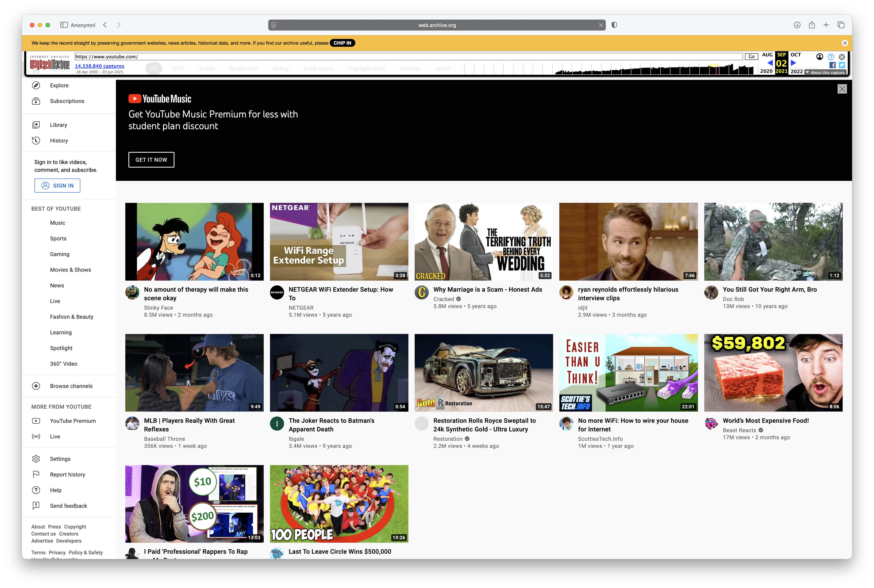Open History clock icon in sidebar
The height and width of the screenshot is (588, 874).
tap(36, 141)
